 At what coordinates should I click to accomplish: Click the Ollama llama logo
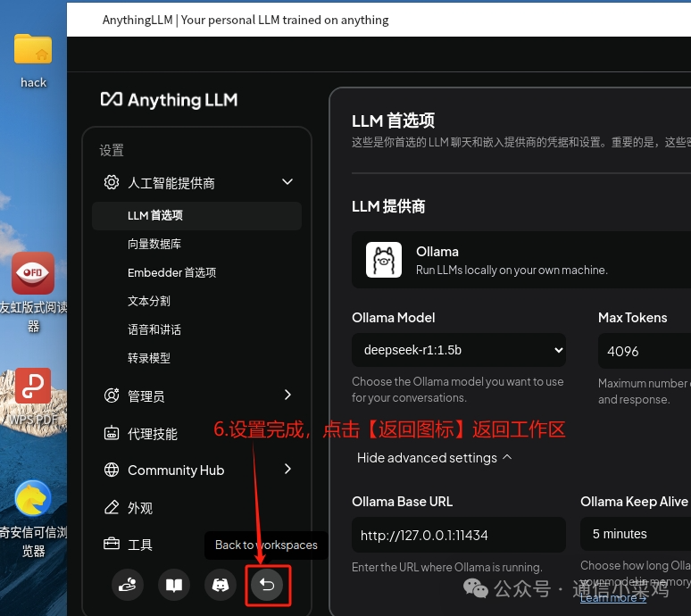click(x=384, y=260)
